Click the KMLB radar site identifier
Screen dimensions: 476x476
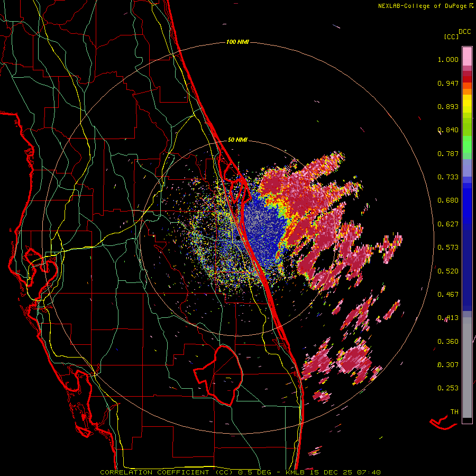point(296,472)
